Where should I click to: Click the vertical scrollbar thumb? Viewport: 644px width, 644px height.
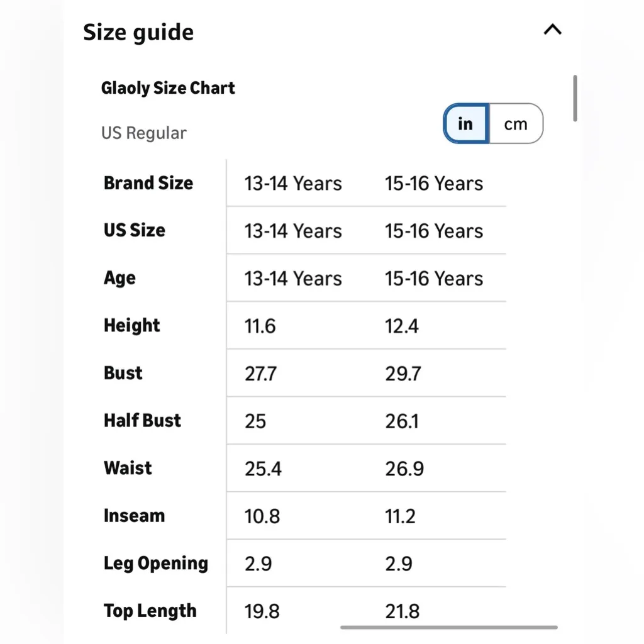coord(575,98)
